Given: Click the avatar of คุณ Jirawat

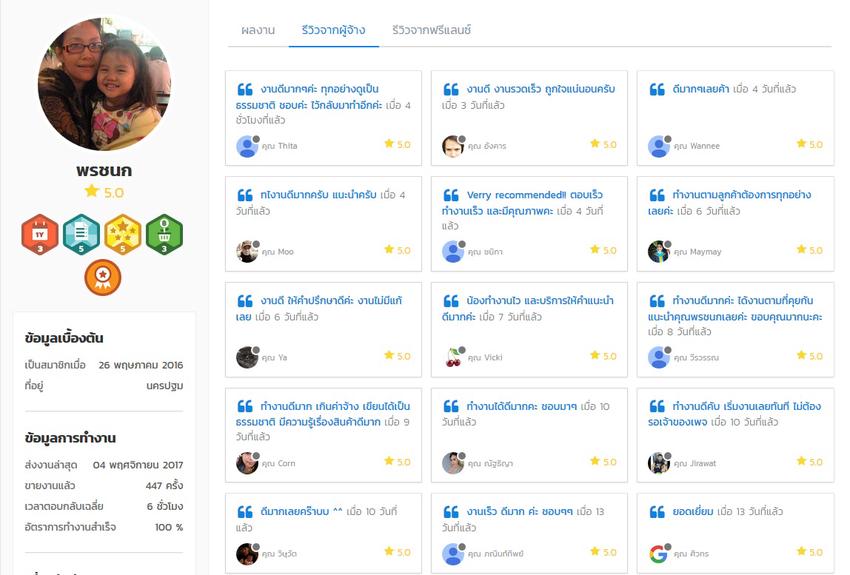Looking at the screenshot, I should click(659, 463).
